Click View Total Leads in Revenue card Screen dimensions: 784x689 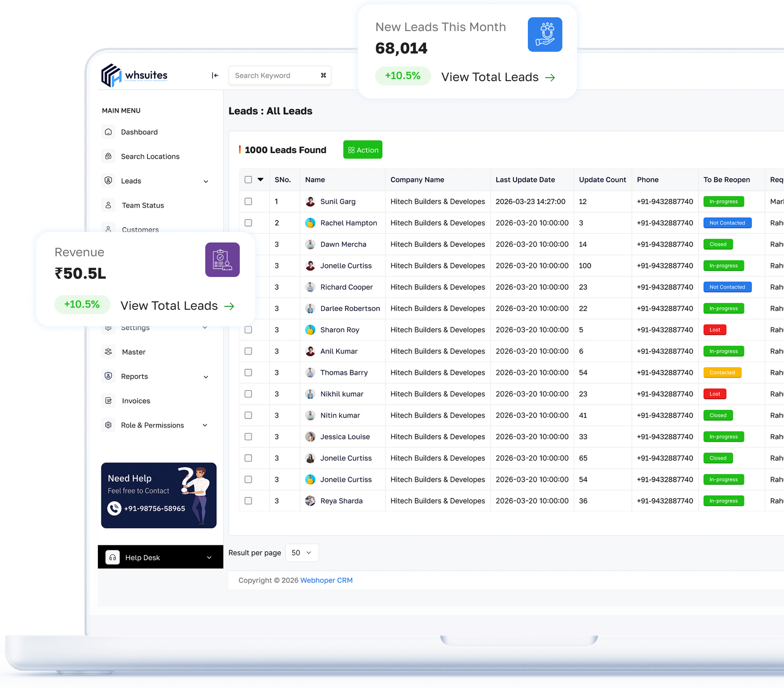coord(177,306)
